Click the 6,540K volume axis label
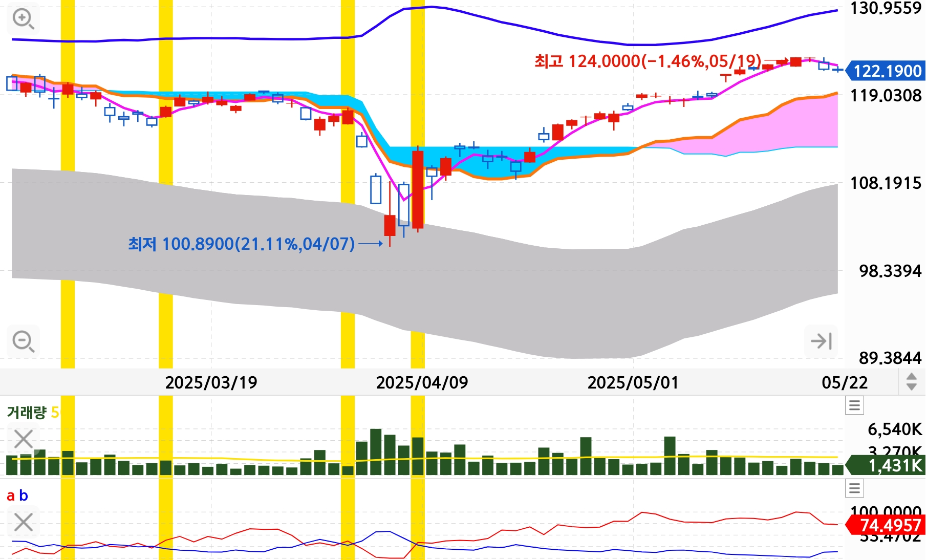Viewport: 927px width, 560px height. tap(895, 429)
